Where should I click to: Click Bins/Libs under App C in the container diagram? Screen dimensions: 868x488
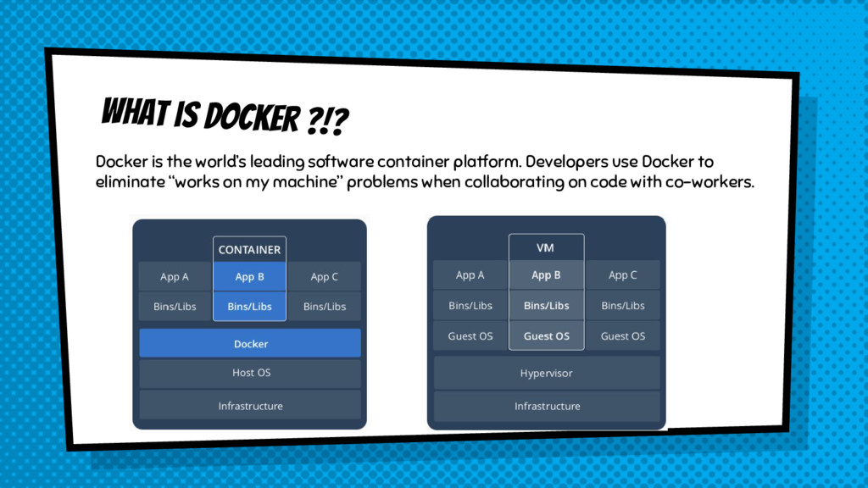324,306
